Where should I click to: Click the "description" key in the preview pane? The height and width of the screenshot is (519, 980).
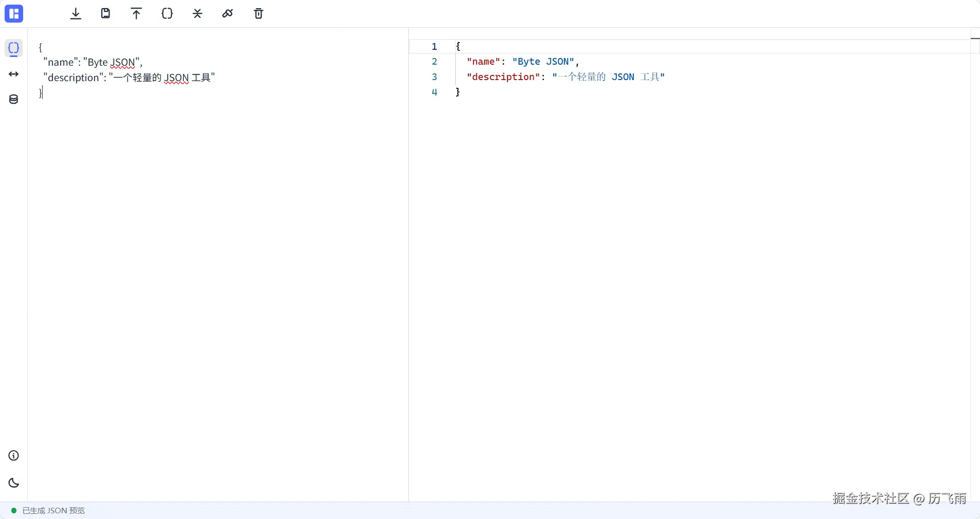coord(503,77)
